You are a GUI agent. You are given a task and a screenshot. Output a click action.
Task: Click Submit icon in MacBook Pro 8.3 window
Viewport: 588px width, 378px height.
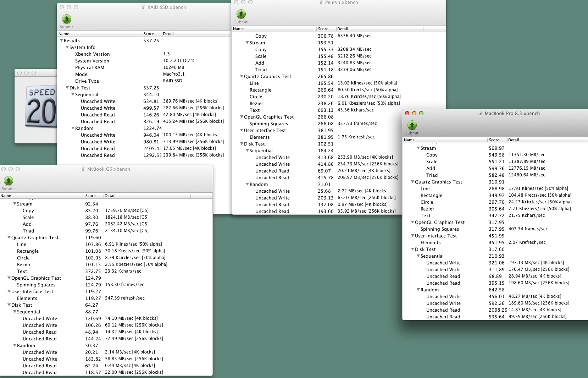coord(412,125)
